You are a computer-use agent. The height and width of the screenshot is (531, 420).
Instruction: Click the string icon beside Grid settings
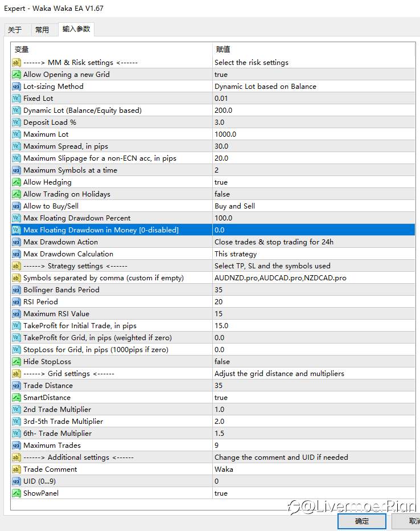[x=17, y=374]
